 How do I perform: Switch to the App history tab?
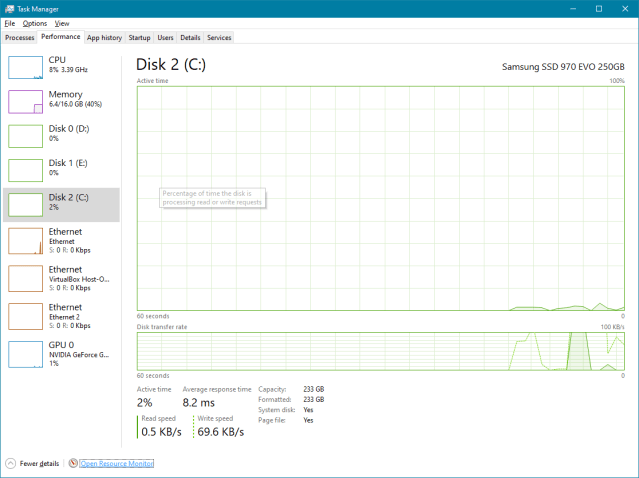pos(104,37)
